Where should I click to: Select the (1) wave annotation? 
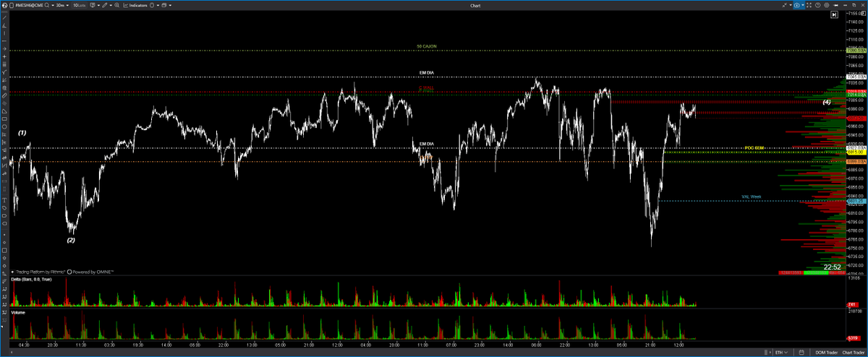[22, 133]
